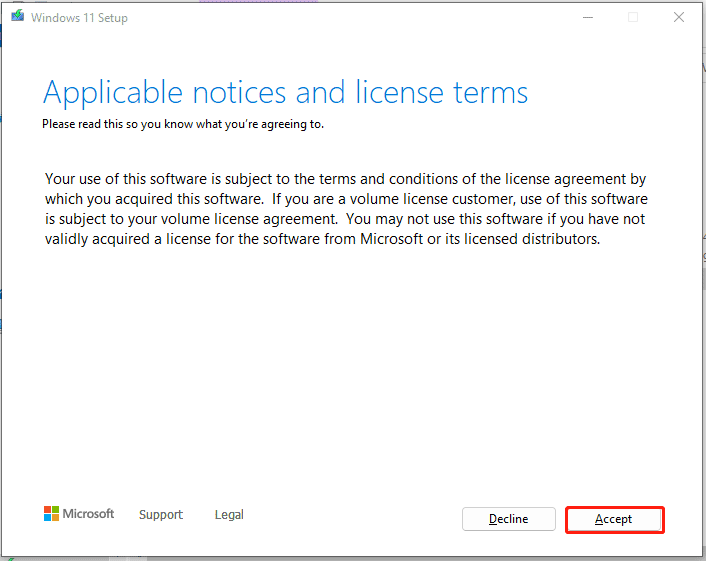This screenshot has height=561, width=706.
Task: Click the heading 'Applicable notices and license terms'
Action: coord(285,92)
